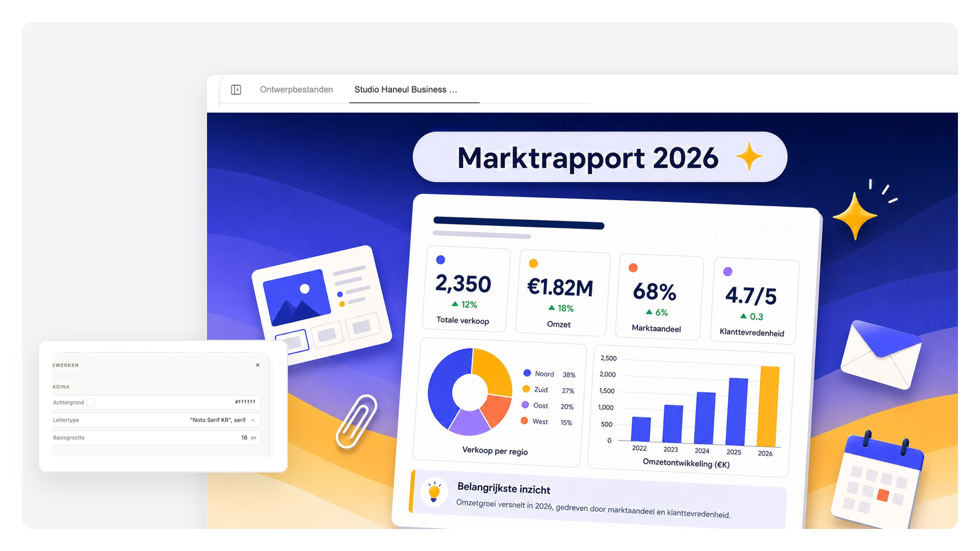Edit the #ffffff background value

(245, 402)
